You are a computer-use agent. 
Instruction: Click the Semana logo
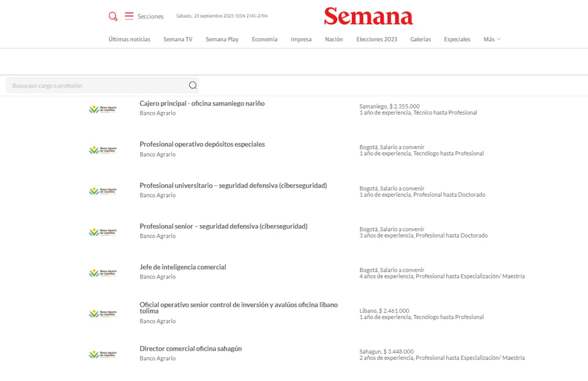click(368, 16)
